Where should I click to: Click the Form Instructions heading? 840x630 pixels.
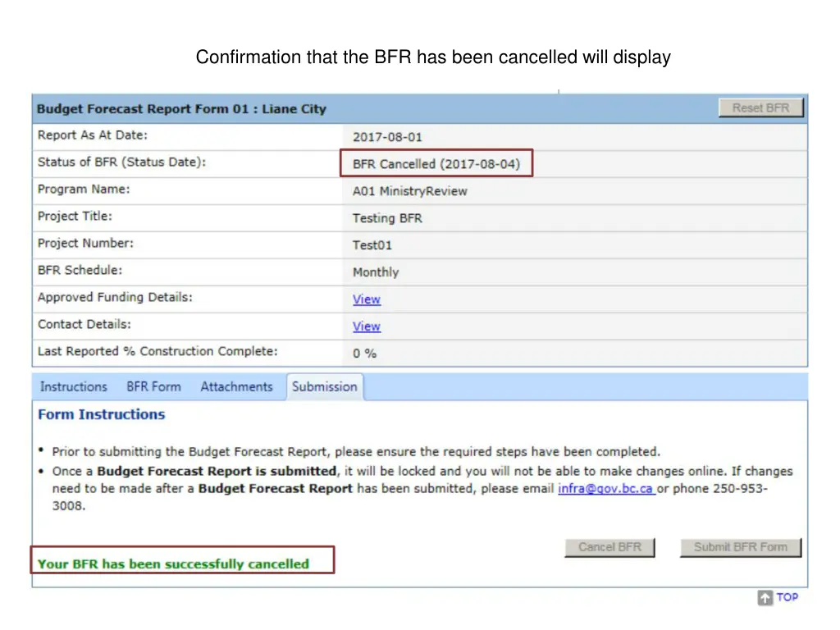(x=101, y=415)
